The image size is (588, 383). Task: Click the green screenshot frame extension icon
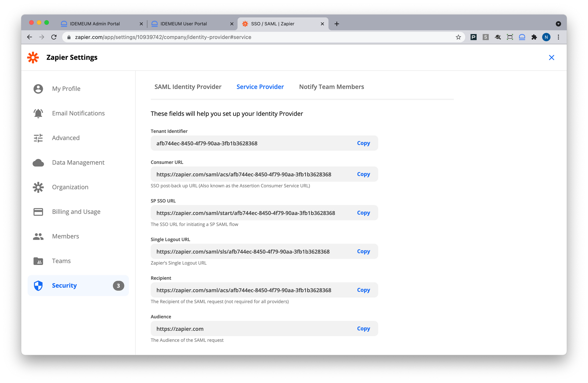(x=510, y=37)
